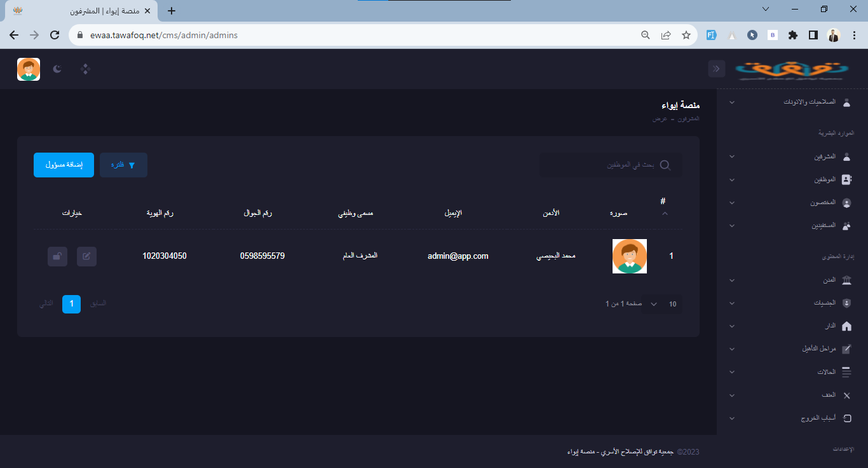
Task: Bookmark this page with the star icon
Action: click(x=686, y=36)
